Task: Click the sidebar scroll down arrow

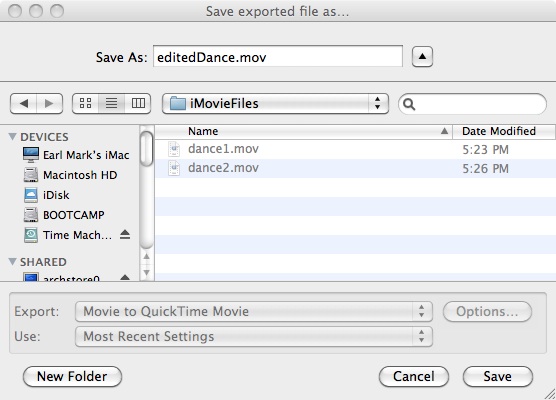Action: click(x=146, y=272)
